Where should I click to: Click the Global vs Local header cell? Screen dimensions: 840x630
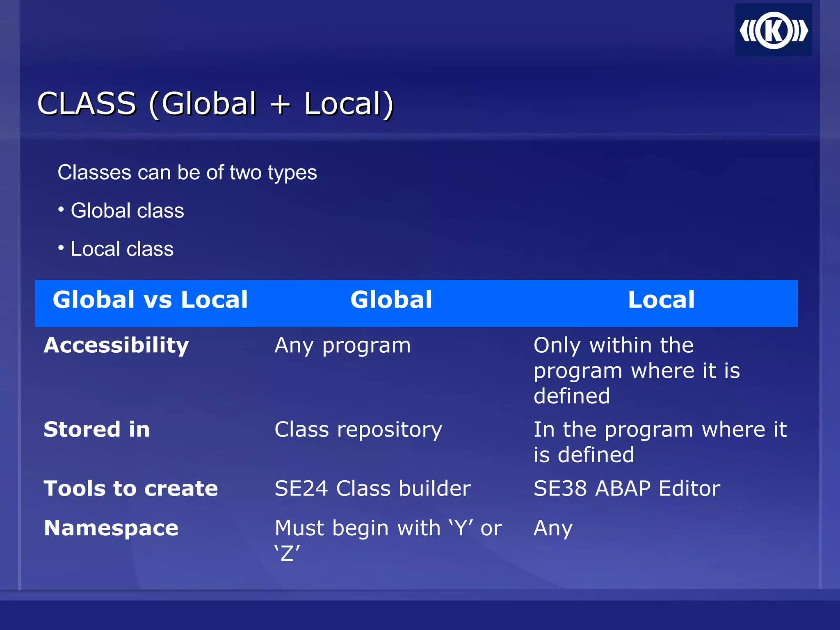pyautogui.click(x=150, y=299)
